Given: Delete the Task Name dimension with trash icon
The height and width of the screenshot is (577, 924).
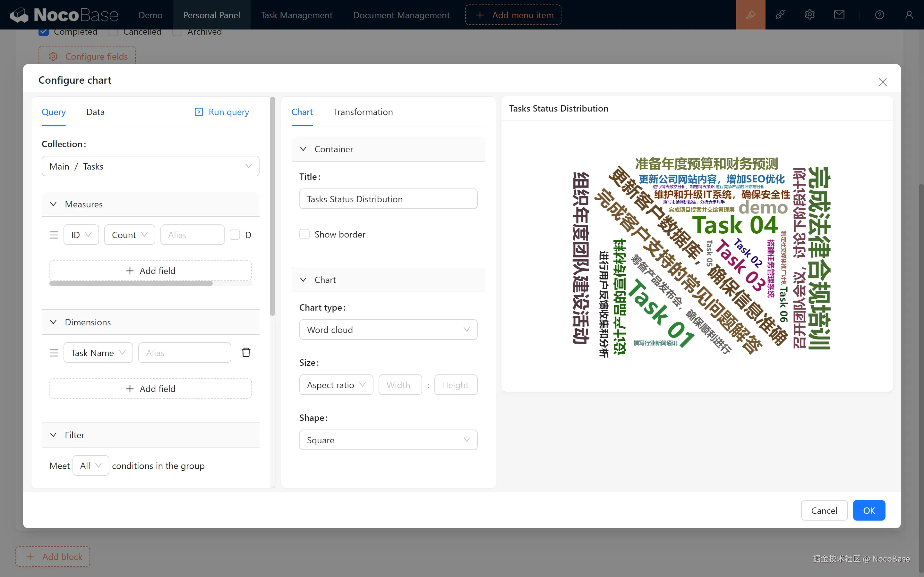Looking at the screenshot, I should (x=246, y=352).
